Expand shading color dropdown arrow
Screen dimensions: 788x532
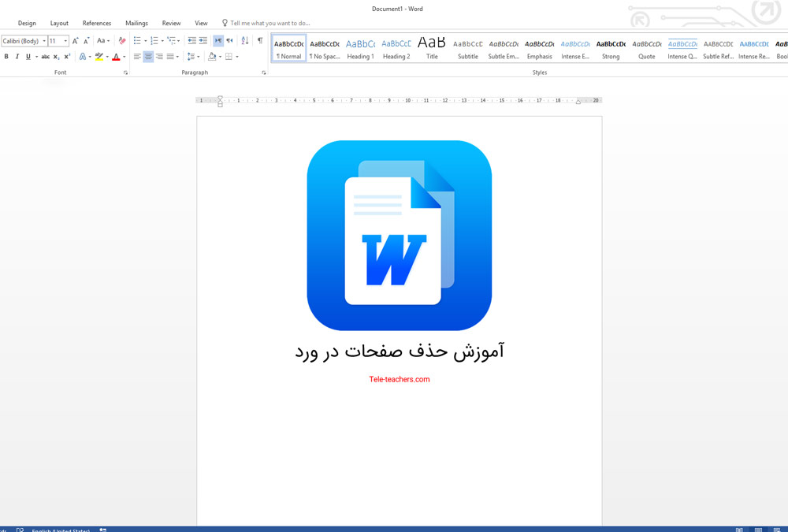[220, 57]
